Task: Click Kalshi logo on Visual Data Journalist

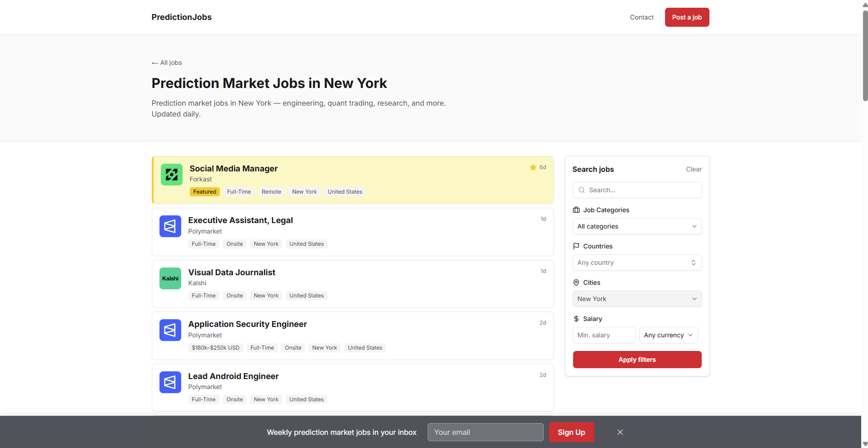Action: (170, 278)
